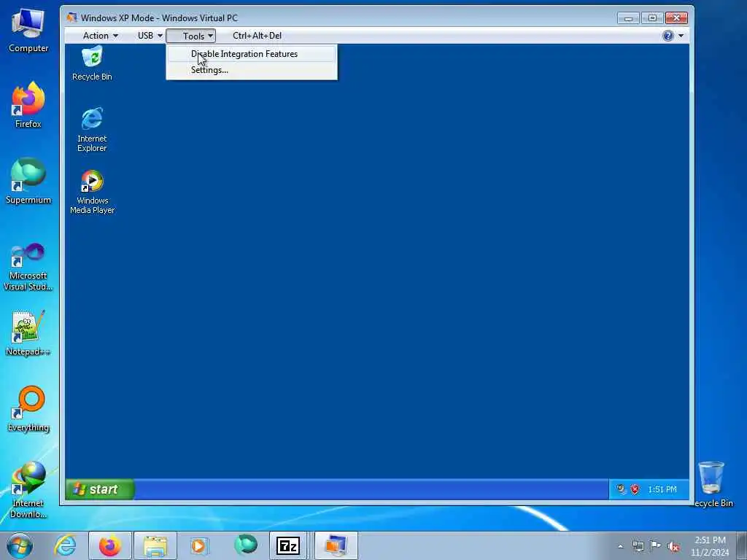The image size is (747, 560).
Task: Maximize the Windows XP Mode window
Action: [x=652, y=18]
